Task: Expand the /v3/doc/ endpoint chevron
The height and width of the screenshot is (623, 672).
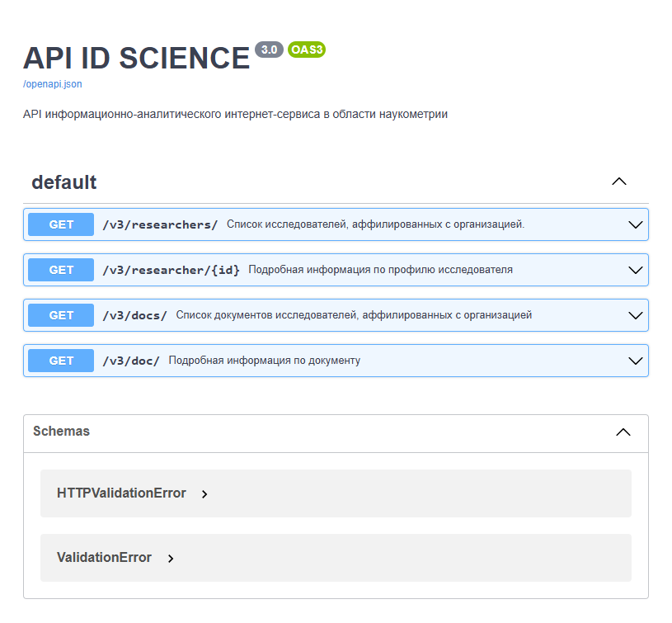Action: (635, 360)
